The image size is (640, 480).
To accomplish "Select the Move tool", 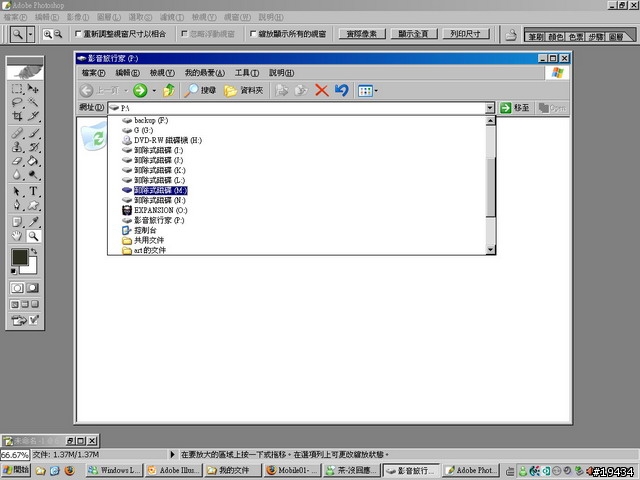I will click(x=33, y=89).
